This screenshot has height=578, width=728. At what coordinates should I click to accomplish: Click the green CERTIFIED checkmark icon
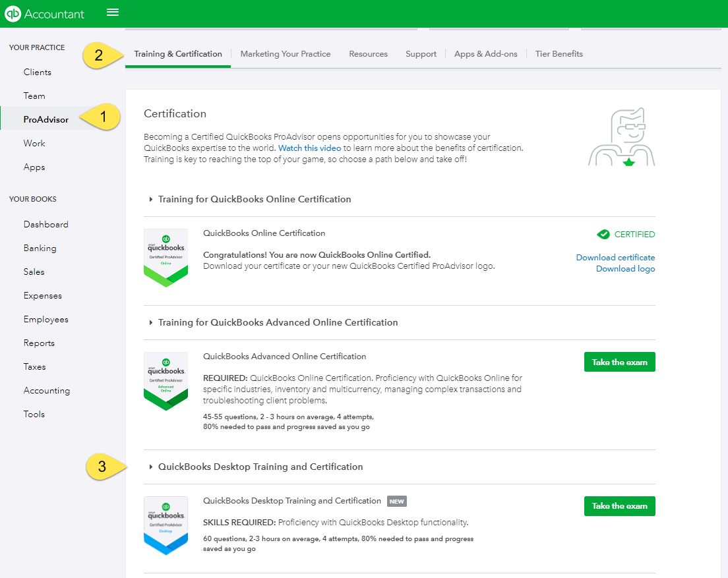(603, 234)
